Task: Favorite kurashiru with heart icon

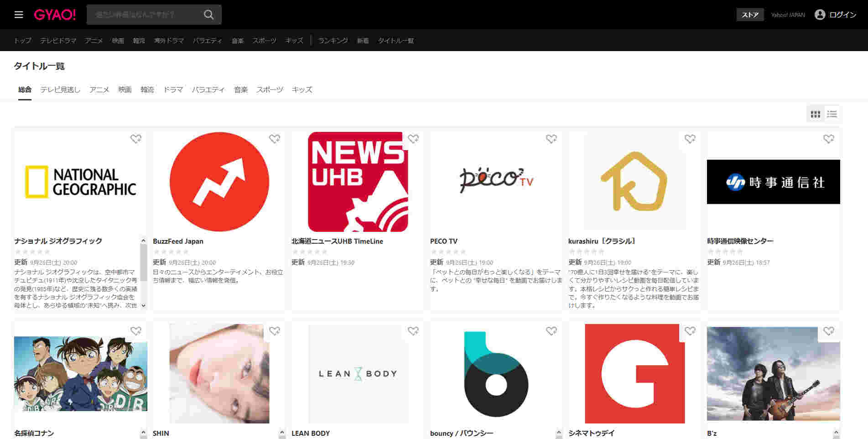Action: click(690, 139)
